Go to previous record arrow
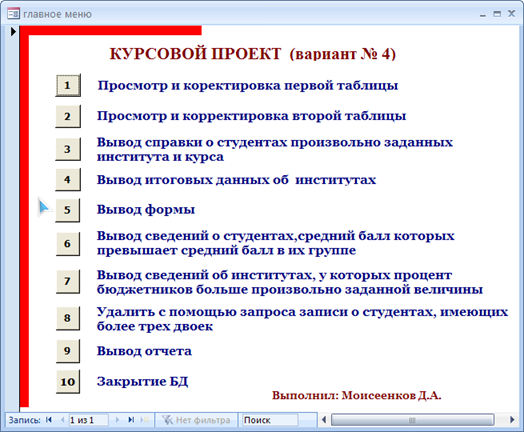 pos(62,420)
